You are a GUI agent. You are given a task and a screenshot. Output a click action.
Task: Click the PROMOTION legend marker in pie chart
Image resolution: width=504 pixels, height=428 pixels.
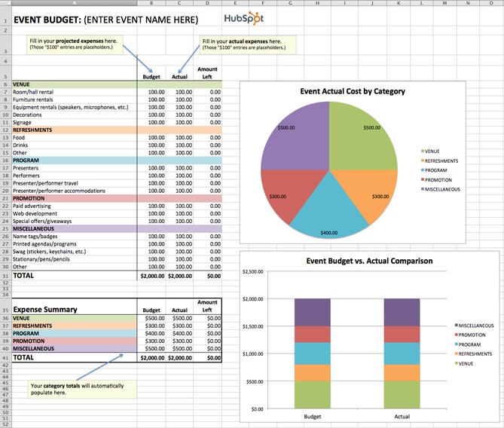(421, 180)
